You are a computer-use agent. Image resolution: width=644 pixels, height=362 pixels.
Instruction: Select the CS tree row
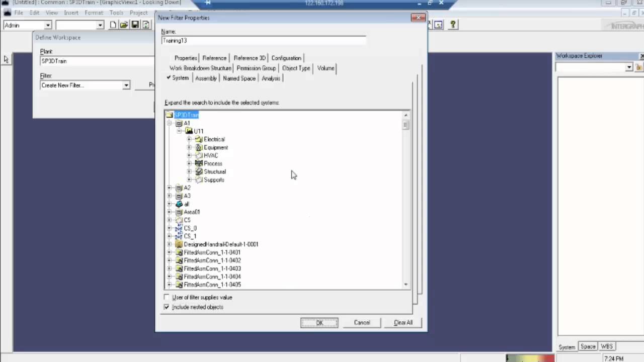pyautogui.click(x=187, y=220)
